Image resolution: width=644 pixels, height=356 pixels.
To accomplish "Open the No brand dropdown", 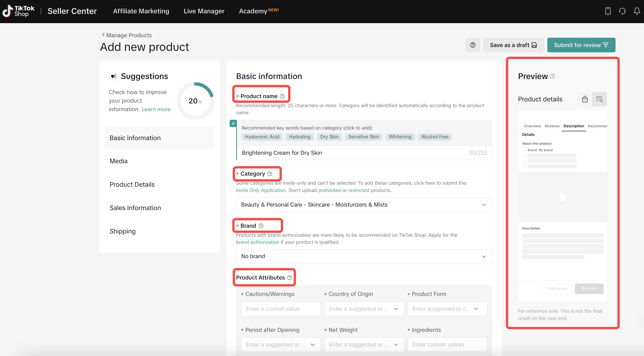I will 364,256.
